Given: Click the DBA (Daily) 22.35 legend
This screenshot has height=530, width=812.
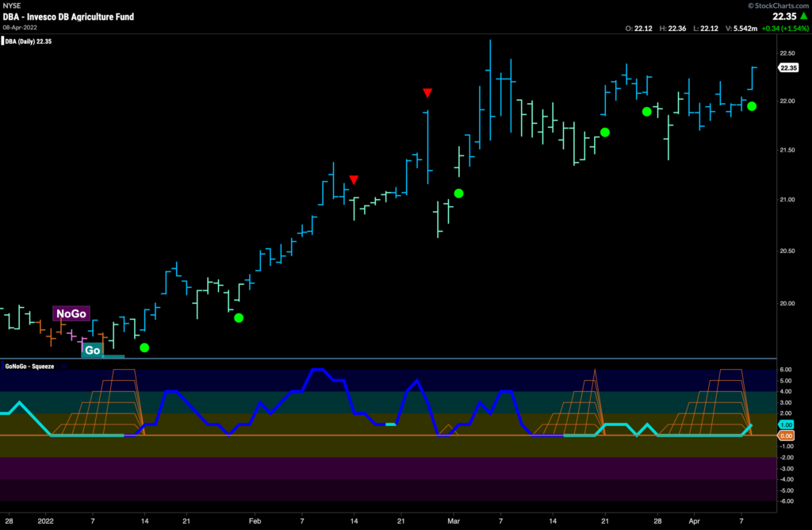Looking at the screenshot, I should coord(28,41).
